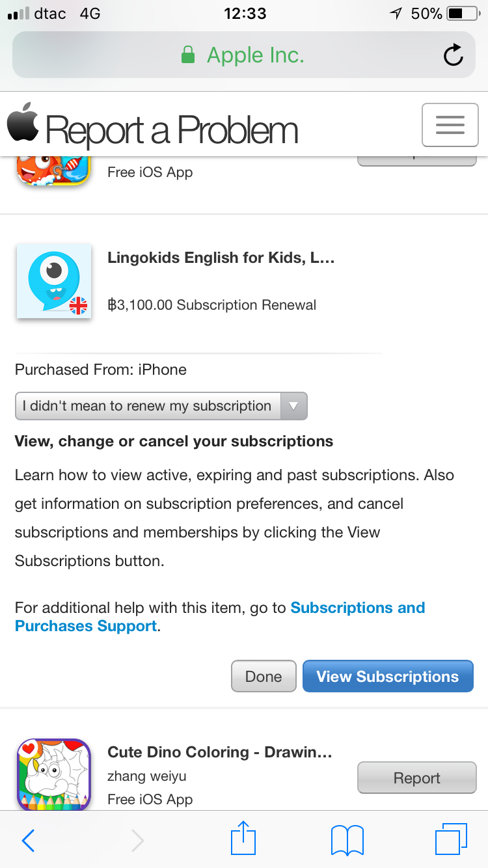
Task: Tap the Apple Inc. address bar
Action: click(254, 55)
